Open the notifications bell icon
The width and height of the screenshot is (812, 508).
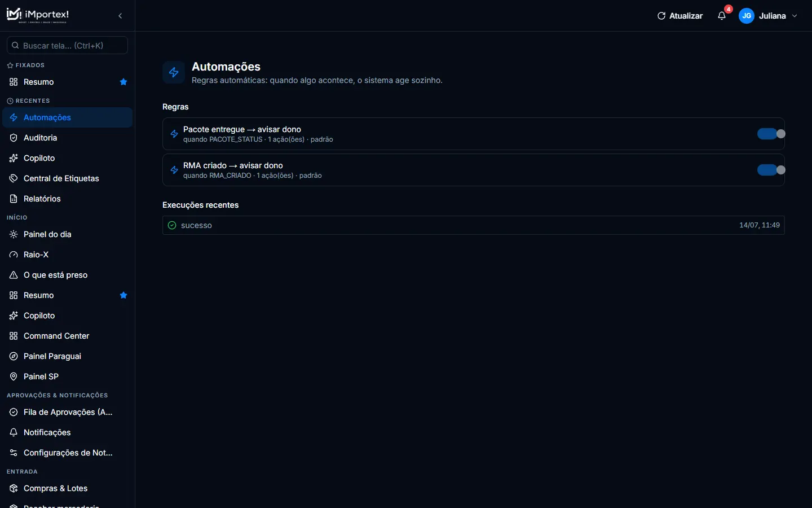click(722, 16)
